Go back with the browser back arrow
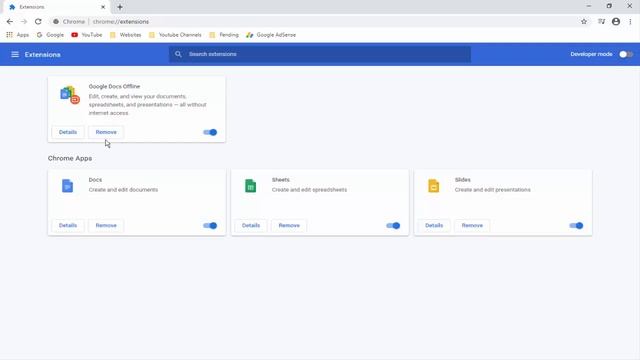640x360 pixels. coord(10,22)
